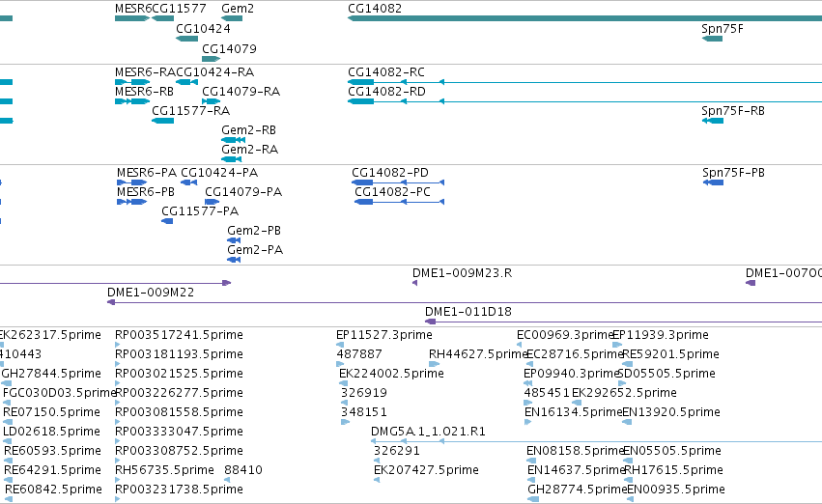Open the Gem2 gene label
The image size is (822, 504).
[238, 9]
